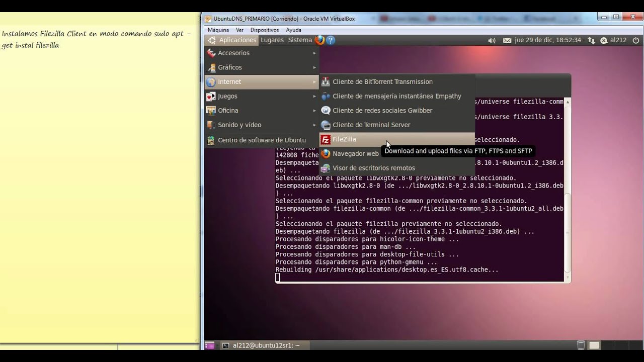Click the Gráficos category icon
The height and width of the screenshot is (362, 644).
tap(211, 67)
